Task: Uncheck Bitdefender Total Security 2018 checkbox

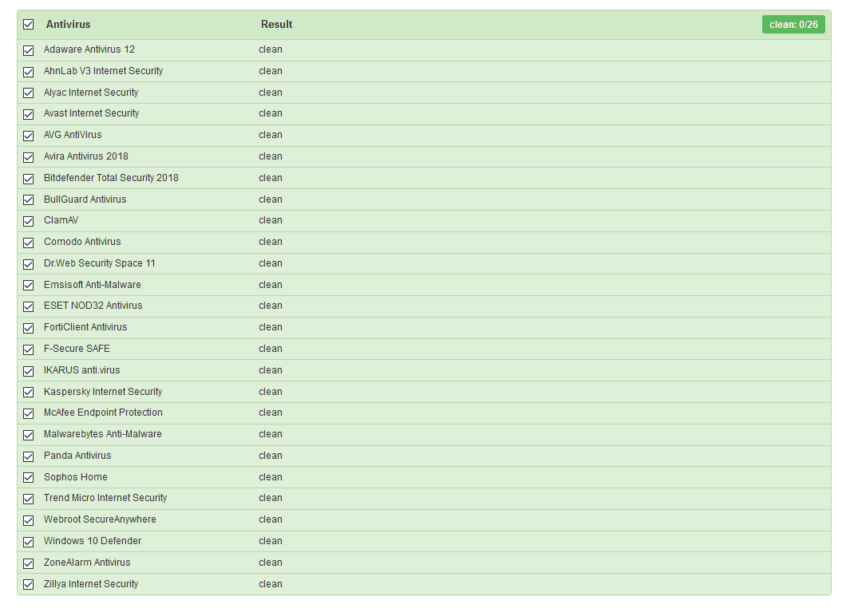Action: tap(29, 179)
